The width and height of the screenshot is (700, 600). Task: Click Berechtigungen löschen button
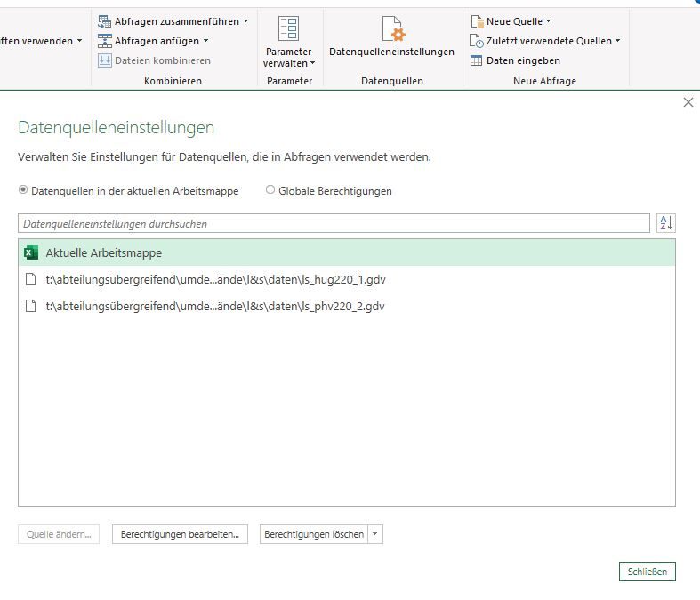coord(314,534)
